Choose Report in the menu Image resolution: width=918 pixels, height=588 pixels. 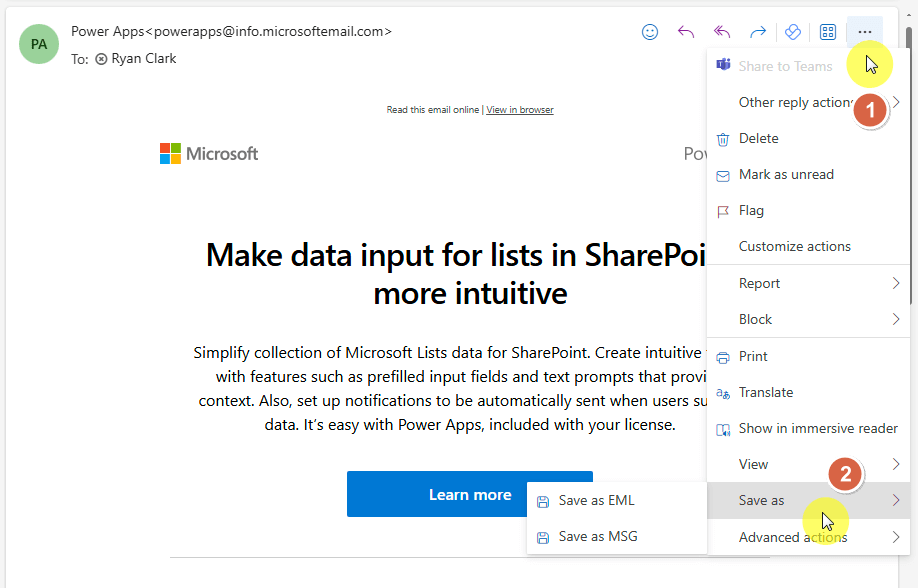click(x=808, y=283)
